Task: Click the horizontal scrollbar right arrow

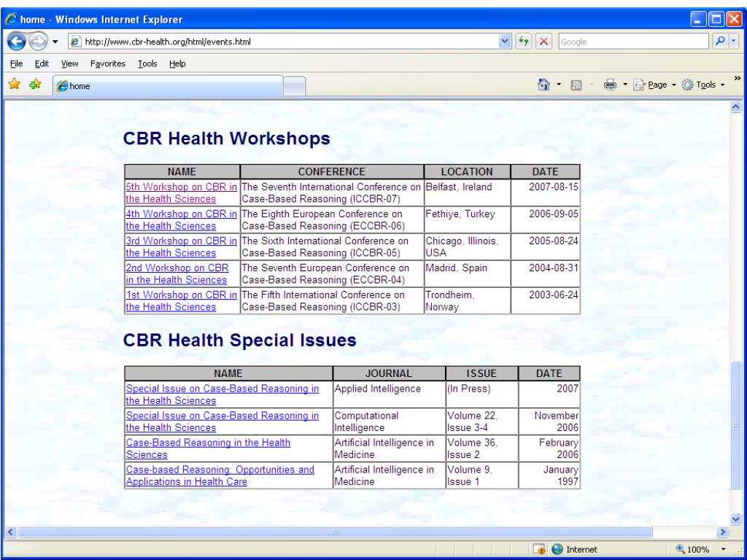Action: pyautogui.click(x=723, y=532)
